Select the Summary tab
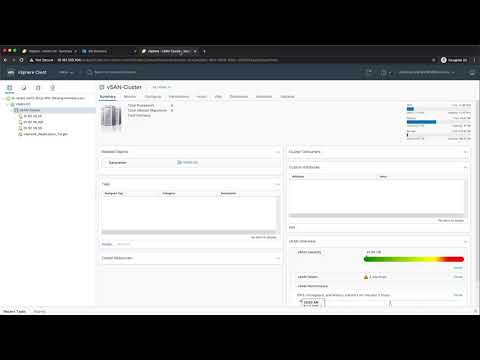 (x=108, y=97)
